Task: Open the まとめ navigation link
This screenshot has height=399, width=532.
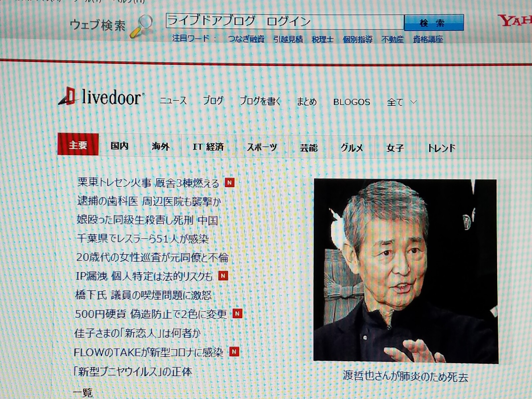Action: [x=307, y=102]
